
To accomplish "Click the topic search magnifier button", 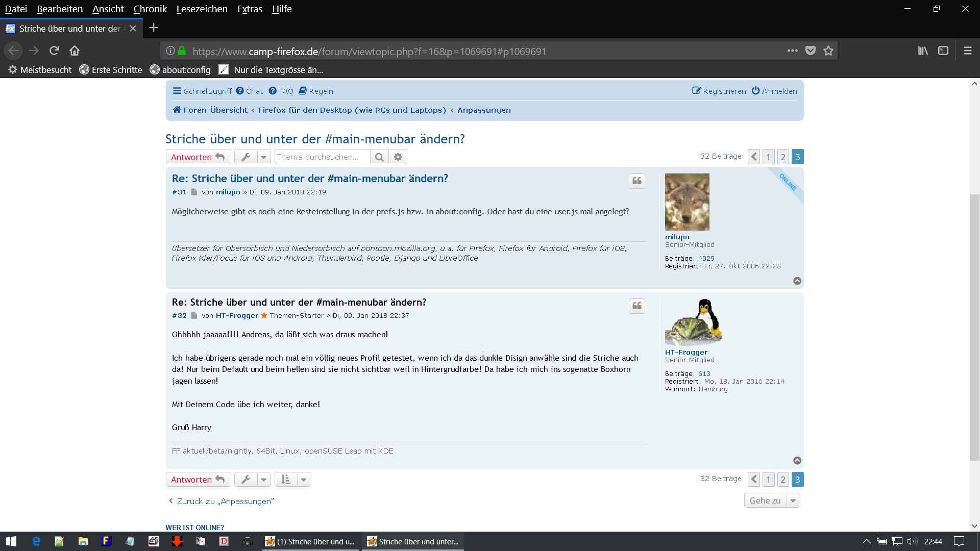I will (379, 157).
